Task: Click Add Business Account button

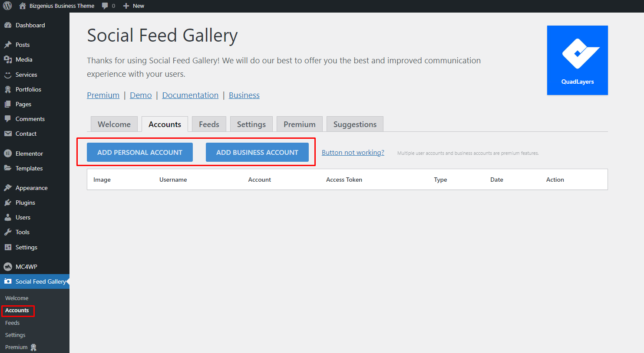Action: pyautogui.click(x=257, y=152)
